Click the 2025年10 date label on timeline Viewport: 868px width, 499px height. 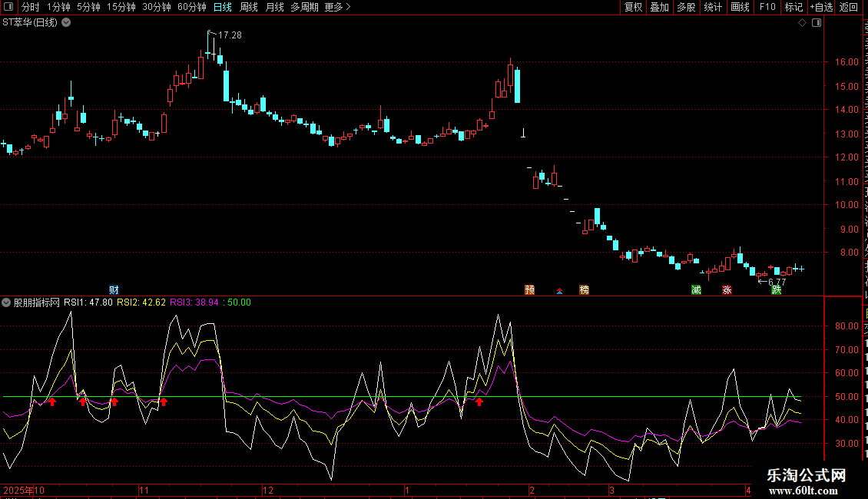(24, 490)
